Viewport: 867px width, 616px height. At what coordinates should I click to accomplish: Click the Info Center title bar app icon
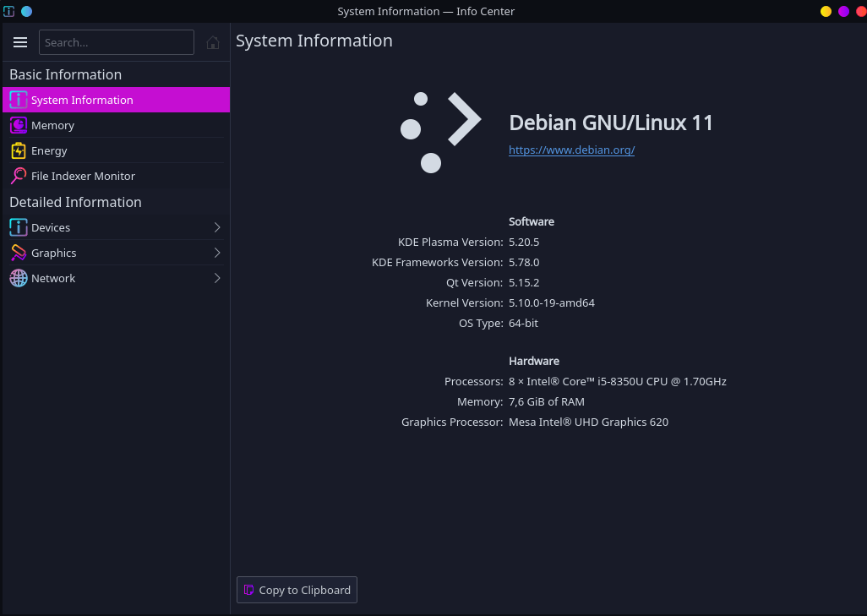click(8, 11)
